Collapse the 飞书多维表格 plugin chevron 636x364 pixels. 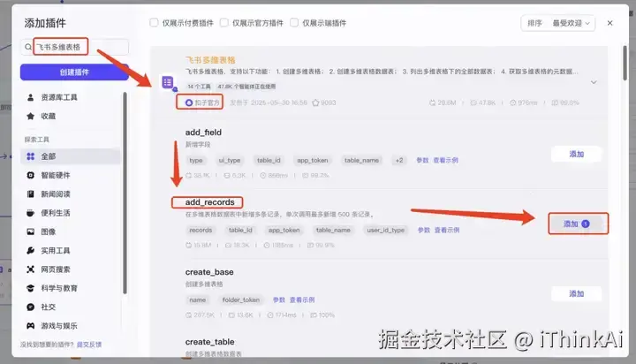[594, 82]
